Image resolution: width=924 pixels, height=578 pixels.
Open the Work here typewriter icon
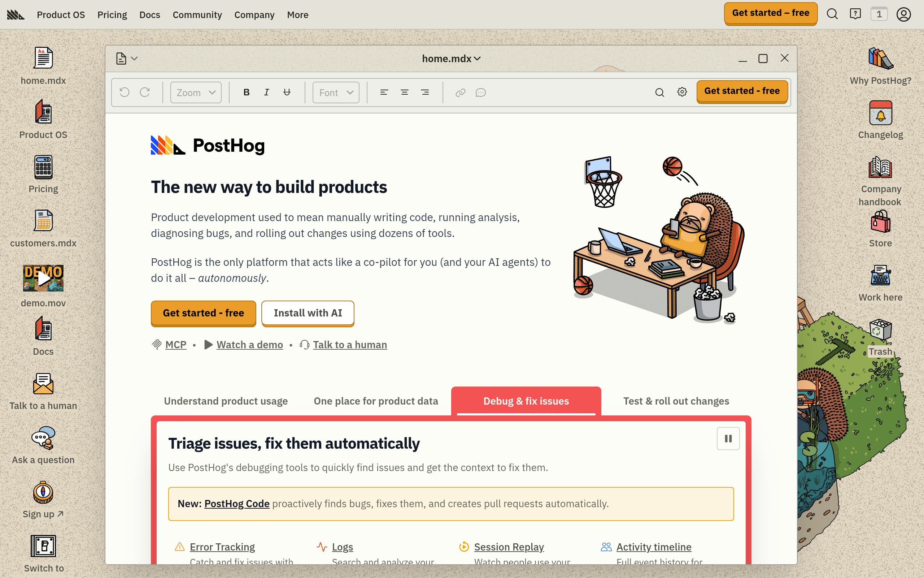880,276
